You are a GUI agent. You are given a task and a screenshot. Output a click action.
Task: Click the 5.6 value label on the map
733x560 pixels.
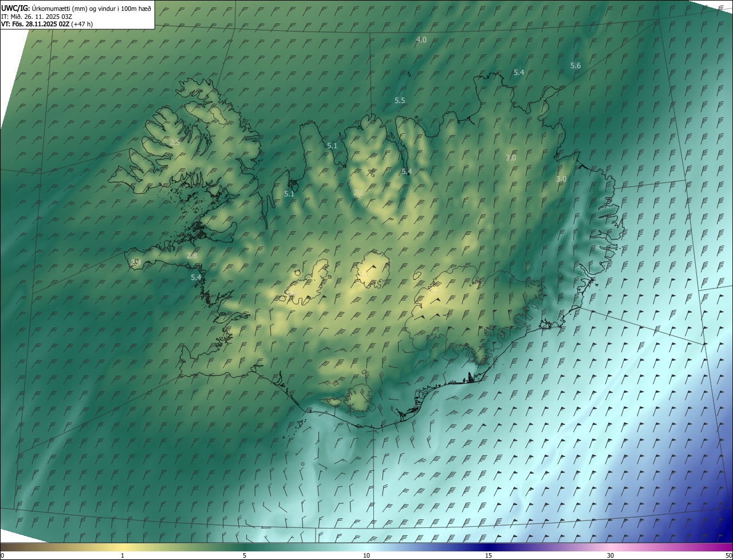576,66
